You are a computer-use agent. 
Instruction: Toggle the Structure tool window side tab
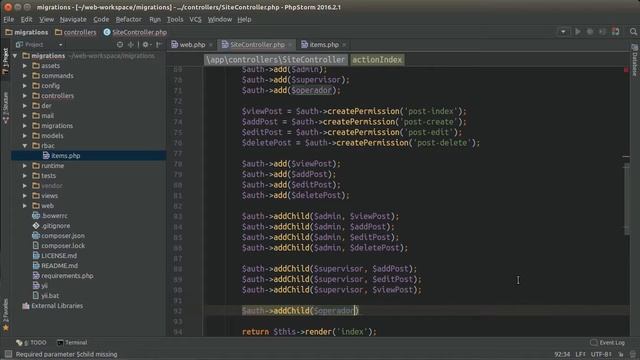[5, 107]
